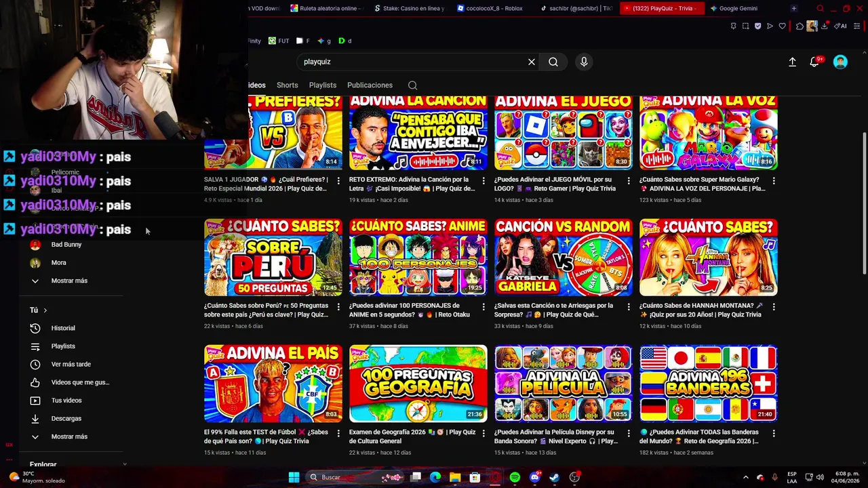868x488 pixels.
Task: Open more options for Examen de Geografía video
Action: coord(484,433)
